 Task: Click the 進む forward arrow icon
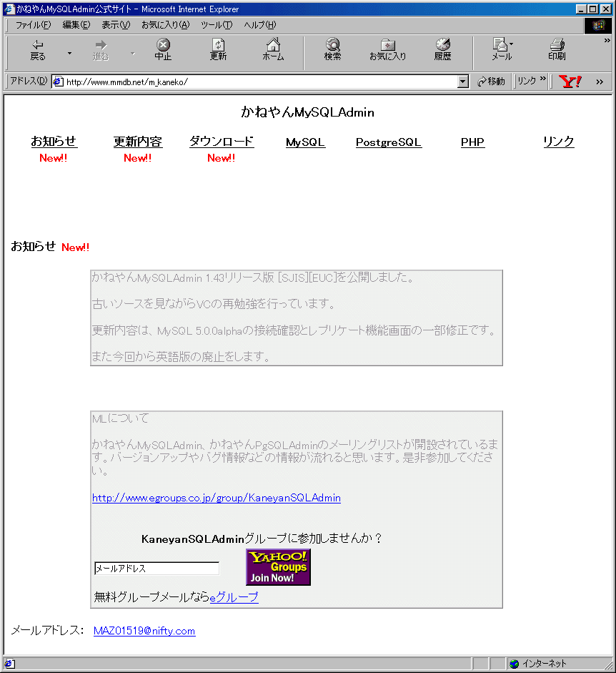(x=101, y=45)
